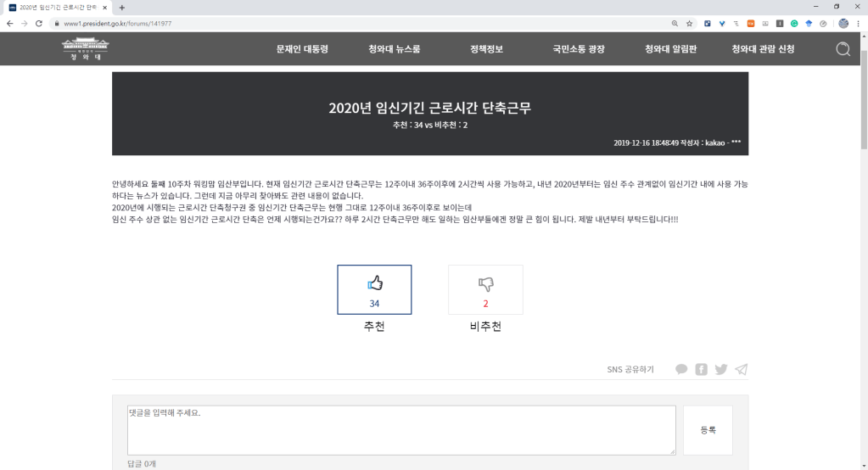868x470 pixels.
Task: Share this post on Facebook
Action: click(x=702, y=369)
